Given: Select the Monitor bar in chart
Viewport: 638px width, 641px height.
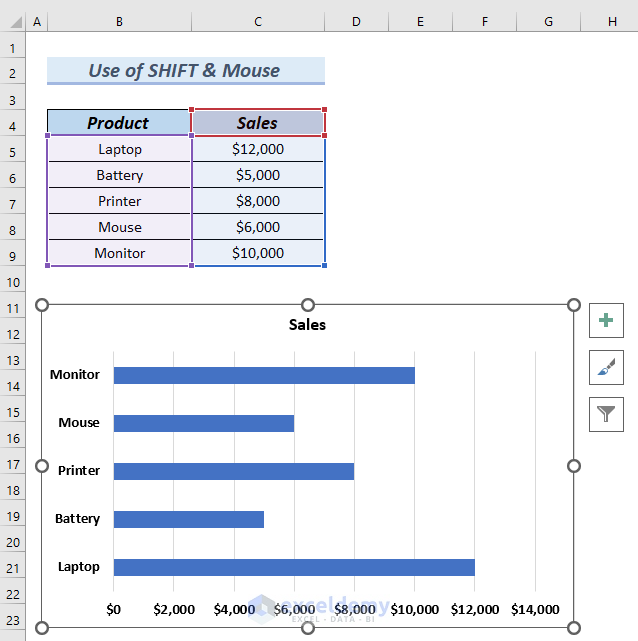Looking at the screenshot, I should point(264,375).
